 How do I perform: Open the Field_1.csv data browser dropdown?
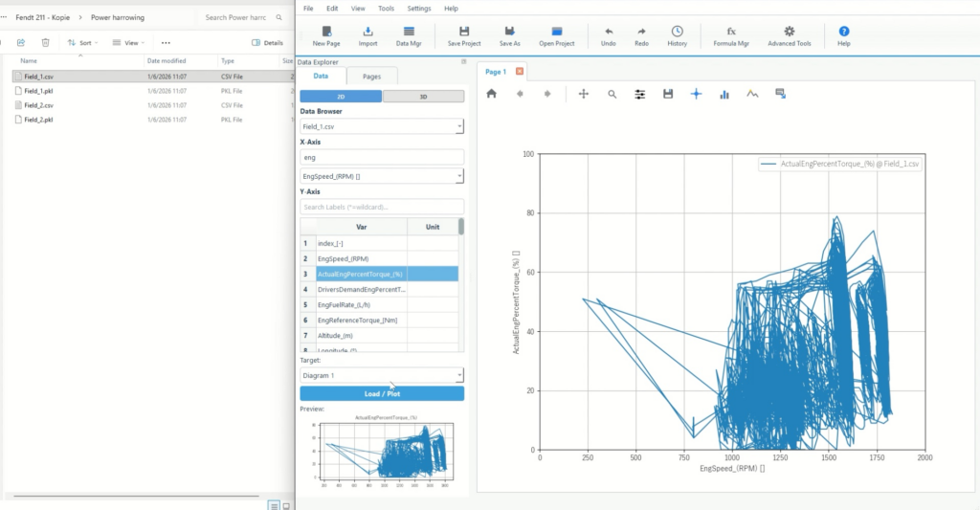[382, 126]
